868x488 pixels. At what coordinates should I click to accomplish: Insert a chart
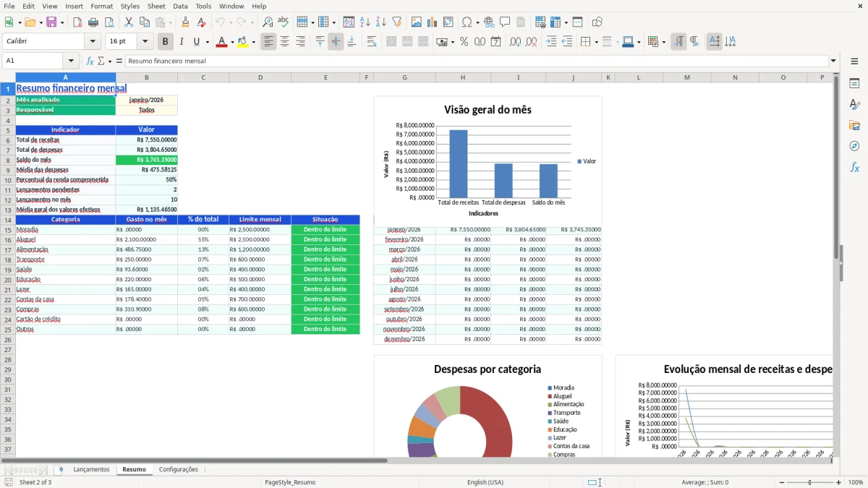pos(433,22)
